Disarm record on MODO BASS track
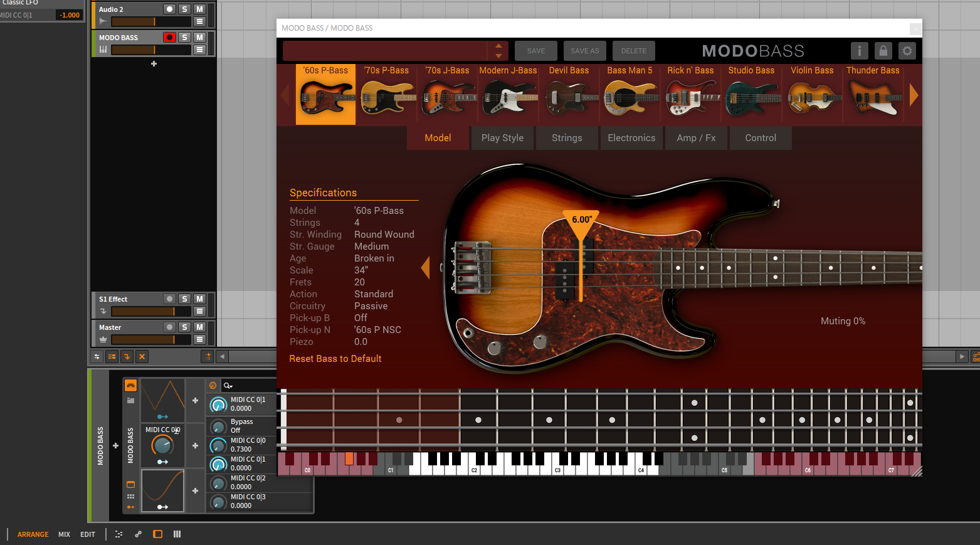Viewport: 980px width, 545px height. pos(169,38)
